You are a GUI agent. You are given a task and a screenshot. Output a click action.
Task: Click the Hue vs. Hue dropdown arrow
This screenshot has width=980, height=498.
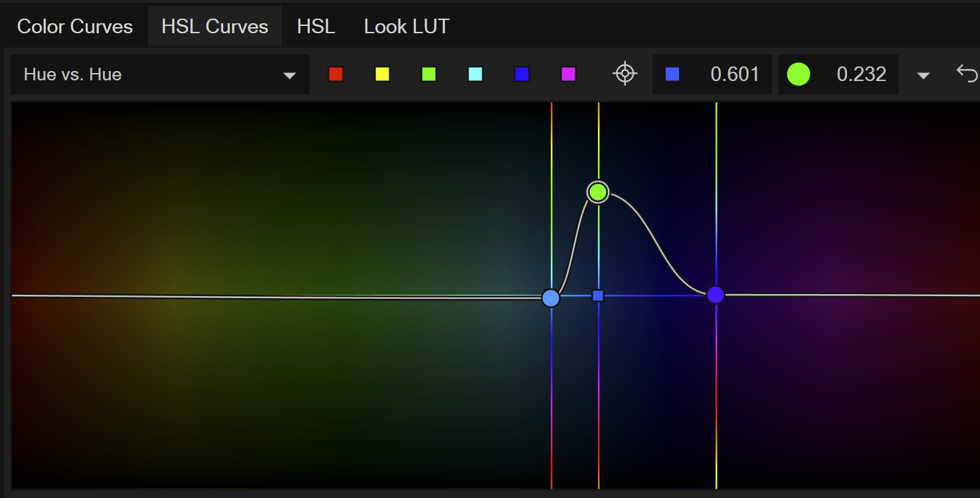(290, 74)
